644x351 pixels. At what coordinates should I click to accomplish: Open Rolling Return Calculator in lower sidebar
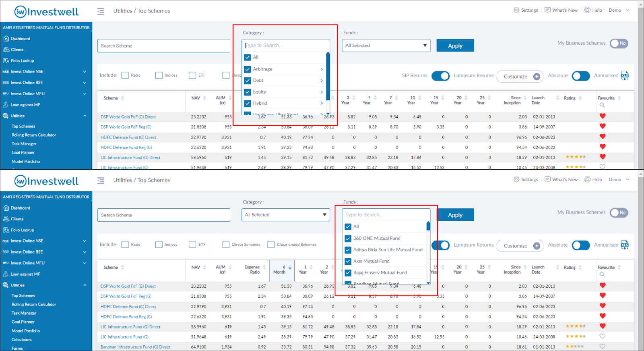click(x=34, y=304)
